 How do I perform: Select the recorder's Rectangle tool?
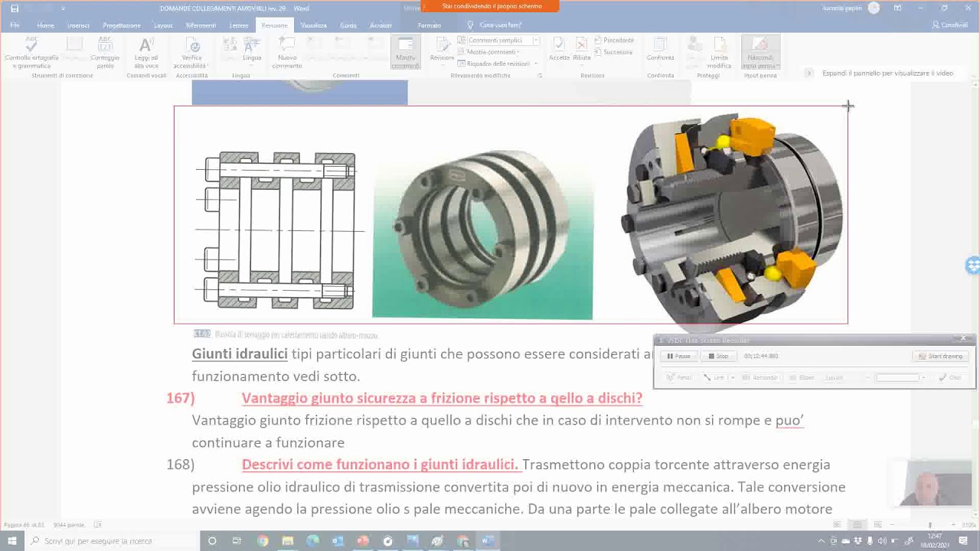pyautogui.click(x=759, y=377)
